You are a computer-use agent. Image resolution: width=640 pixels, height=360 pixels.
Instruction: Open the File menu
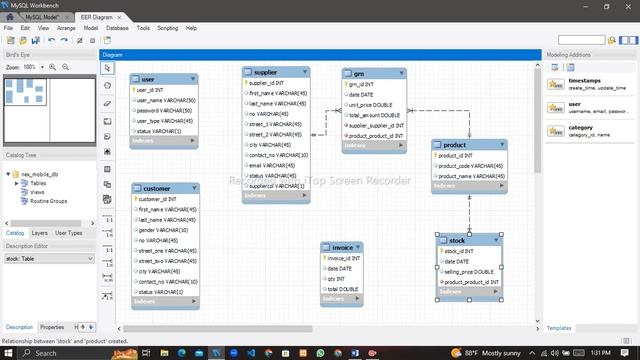[8, 28]
